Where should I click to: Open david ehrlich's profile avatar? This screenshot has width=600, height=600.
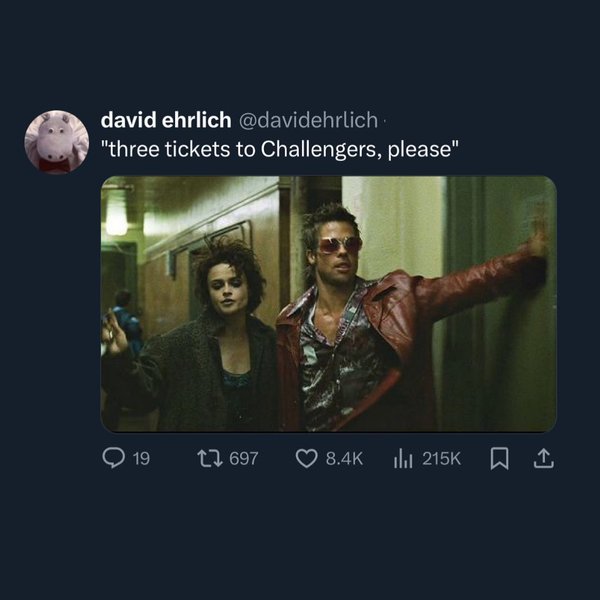[56, 142]
